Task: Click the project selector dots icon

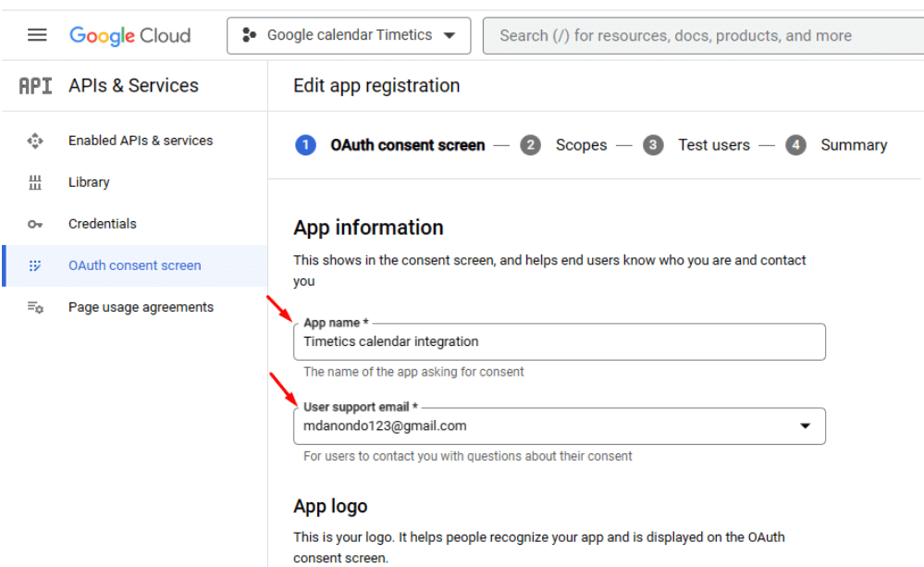Action: coord(250,35)
